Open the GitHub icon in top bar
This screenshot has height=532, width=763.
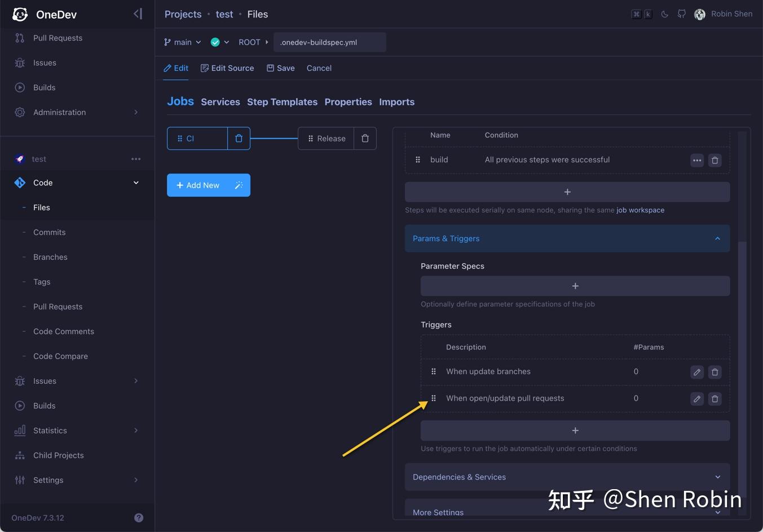click(x=682, y=14)
